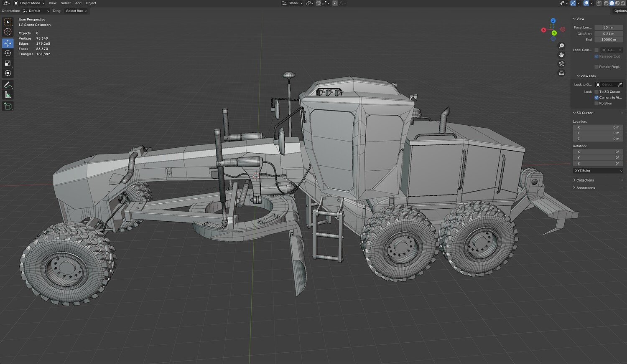
Task: Switch to wireframe viewport shading
Action: pos(606,3)
